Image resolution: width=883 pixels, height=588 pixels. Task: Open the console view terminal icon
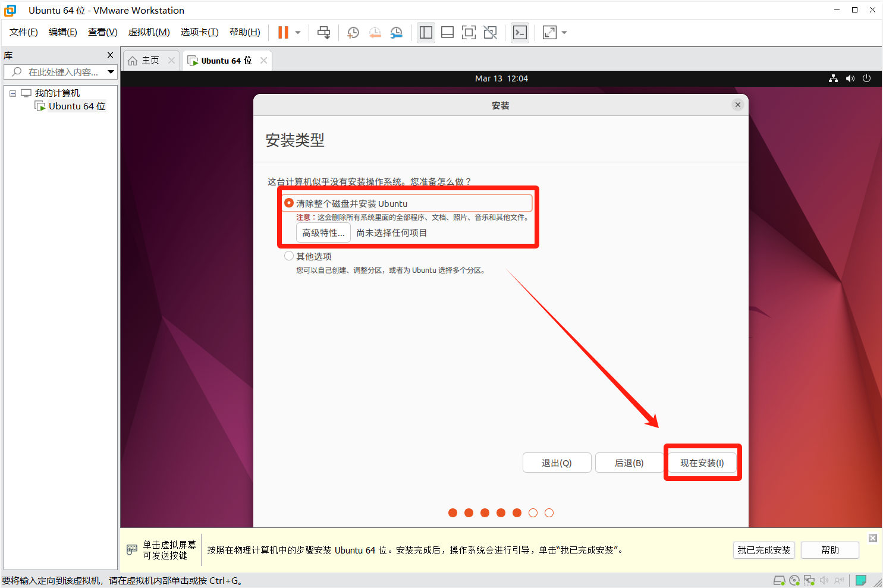(x=520, y=33)
